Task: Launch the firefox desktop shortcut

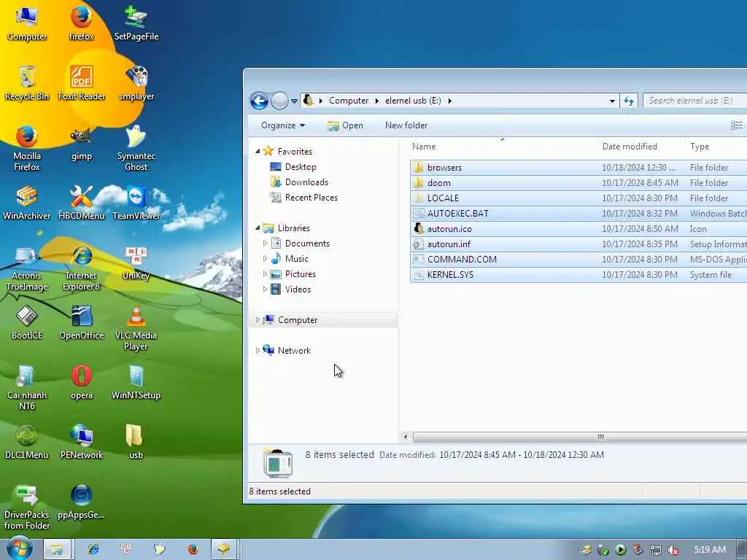Action: point(82,23)
